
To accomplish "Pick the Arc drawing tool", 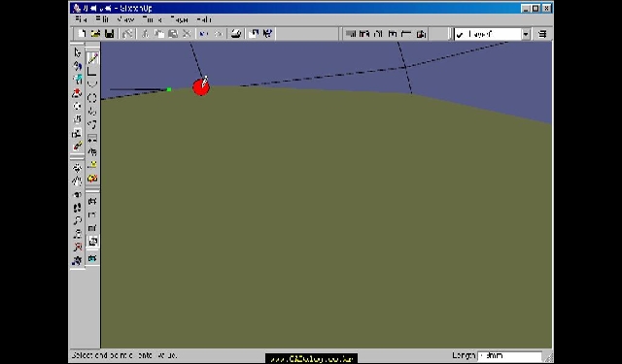I will coord(92,84).
